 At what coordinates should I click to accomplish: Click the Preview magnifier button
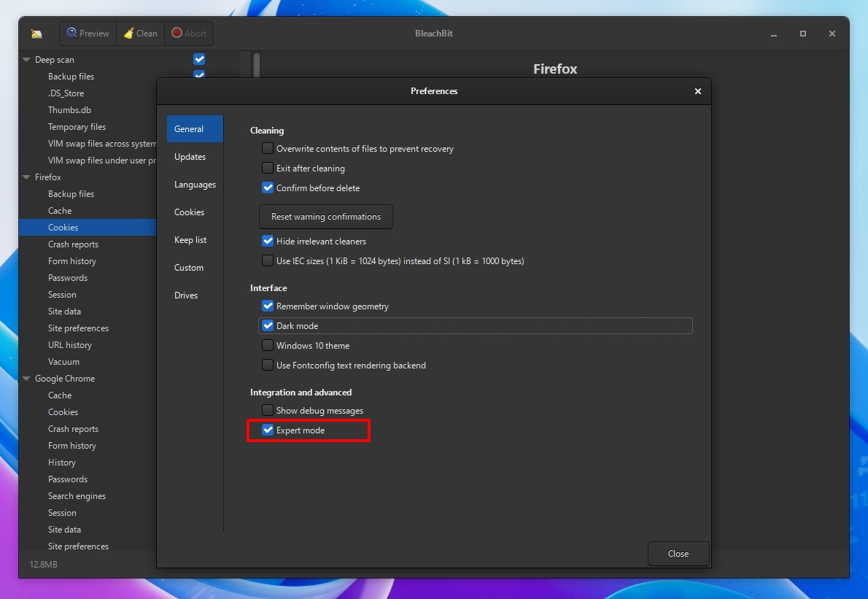[88, 34]
